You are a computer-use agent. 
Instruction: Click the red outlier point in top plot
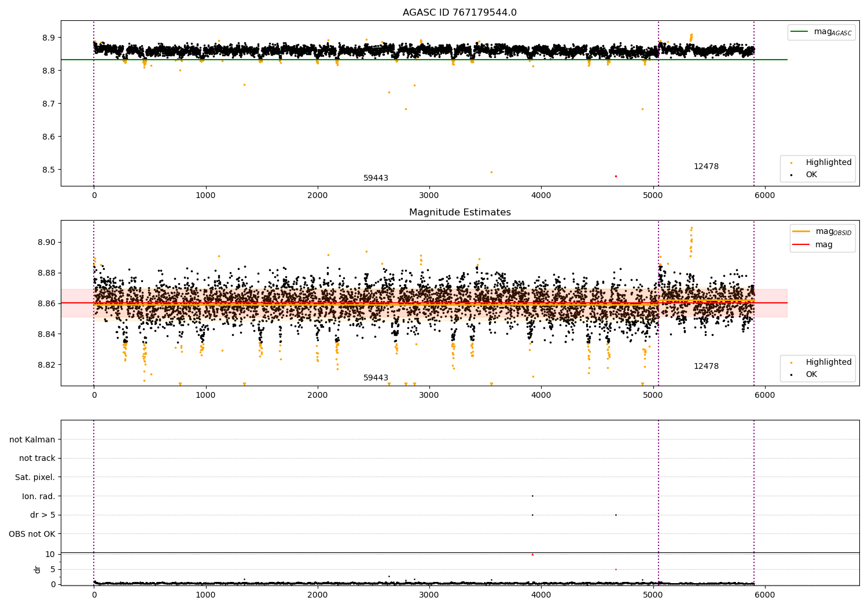pyautogui.click(x=616, y=176)
